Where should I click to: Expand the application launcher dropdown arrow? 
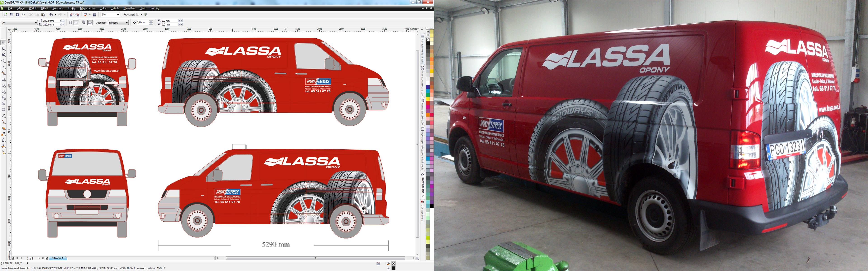90,14
